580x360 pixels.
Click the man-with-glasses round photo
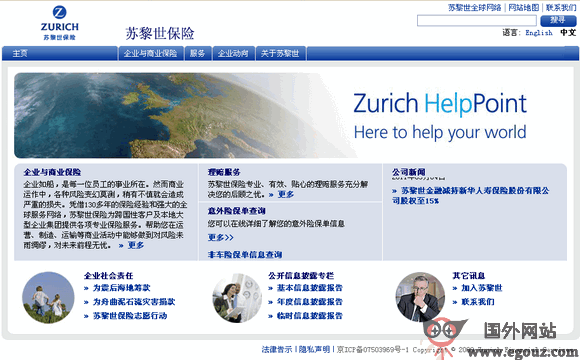pyautogui.click(x=420, y=297)
